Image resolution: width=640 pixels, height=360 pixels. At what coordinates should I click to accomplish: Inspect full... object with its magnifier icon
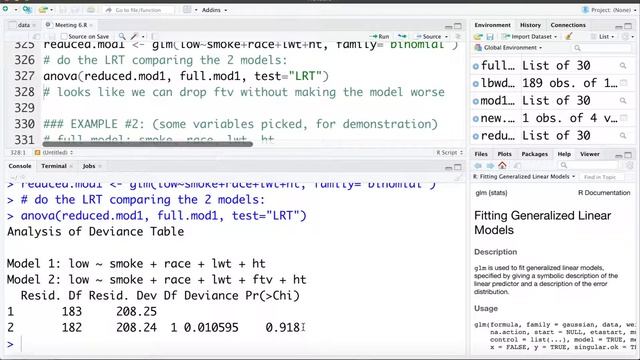click(x=623, y=65)
